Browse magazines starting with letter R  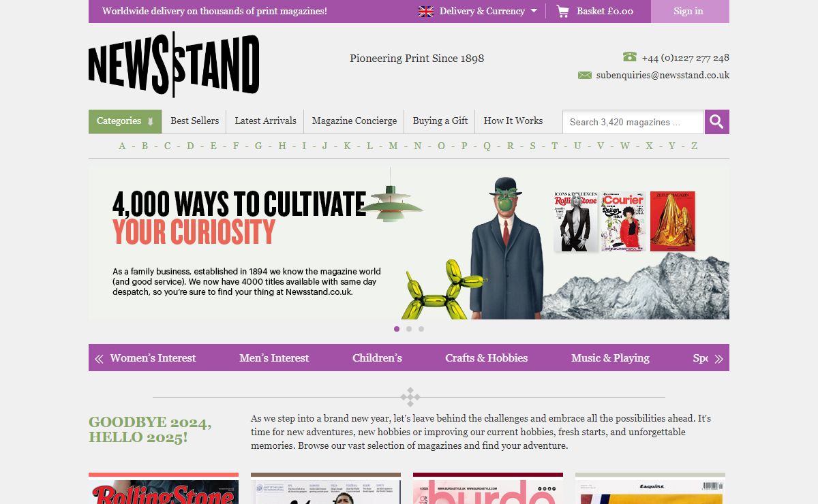[510, 146]
